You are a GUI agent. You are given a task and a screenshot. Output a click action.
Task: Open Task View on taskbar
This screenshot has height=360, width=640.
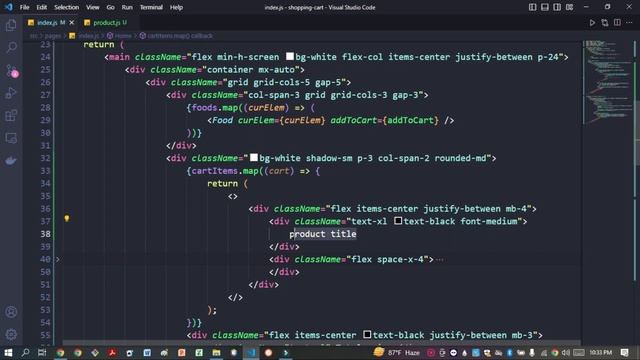[42, 352]
